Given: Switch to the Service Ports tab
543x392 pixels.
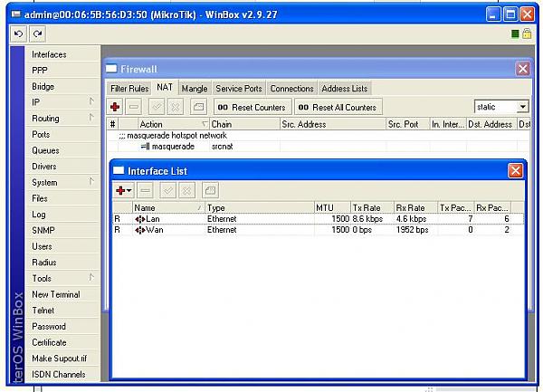Looking at the screenshot, I should click(x=239, y=89).
